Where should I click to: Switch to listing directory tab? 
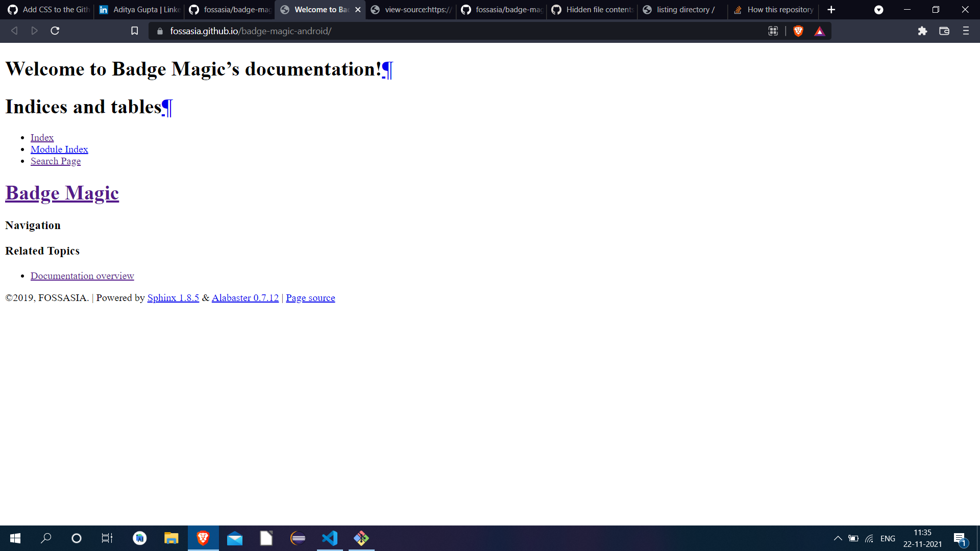(x=682, y=10)
